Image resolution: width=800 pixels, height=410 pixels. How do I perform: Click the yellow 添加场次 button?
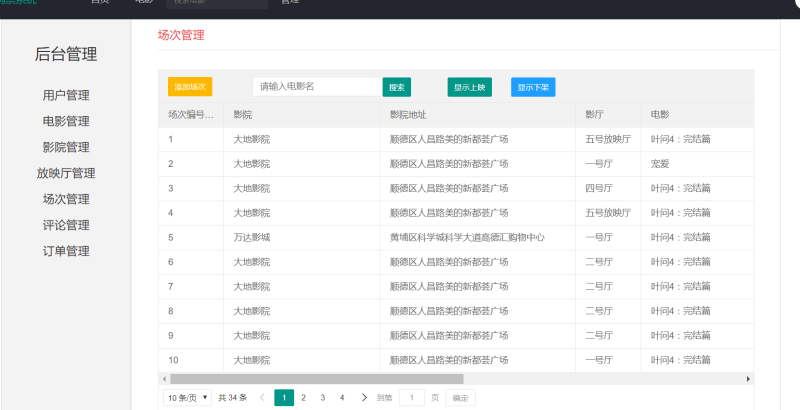point(190,87)
